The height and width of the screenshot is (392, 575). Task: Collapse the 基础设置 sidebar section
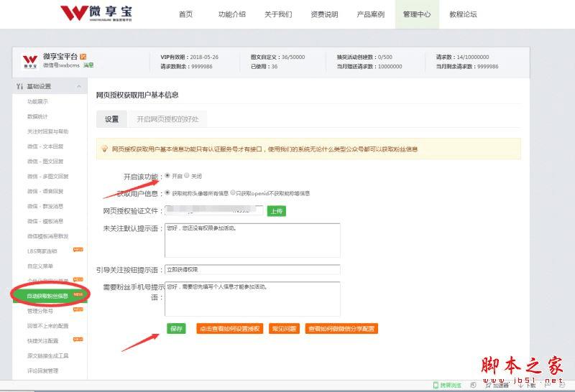(79, 86)
